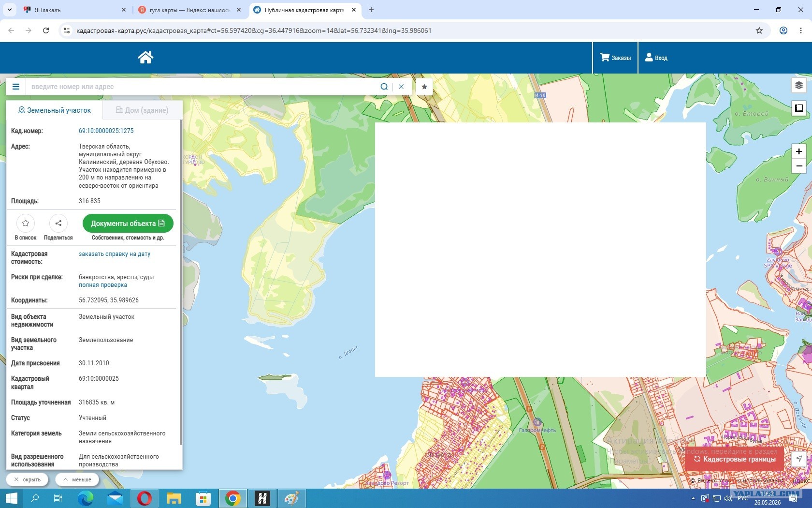The image size is (812, 508).
Task: Toggle the side panel map icon below layers
Action: point(799,108)
